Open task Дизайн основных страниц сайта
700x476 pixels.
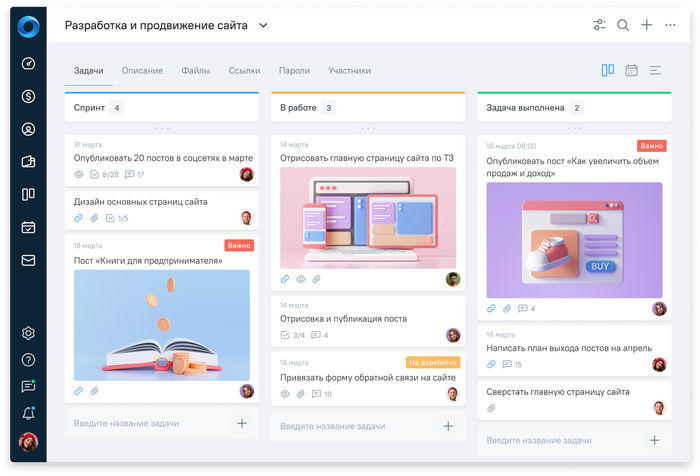[141, 201]
